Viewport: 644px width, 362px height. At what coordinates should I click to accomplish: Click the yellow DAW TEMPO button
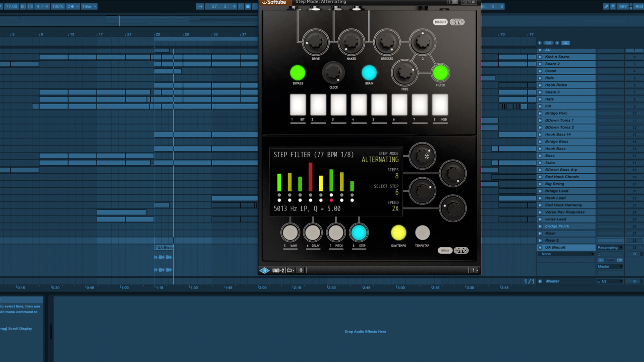click(x=398, y=233)
